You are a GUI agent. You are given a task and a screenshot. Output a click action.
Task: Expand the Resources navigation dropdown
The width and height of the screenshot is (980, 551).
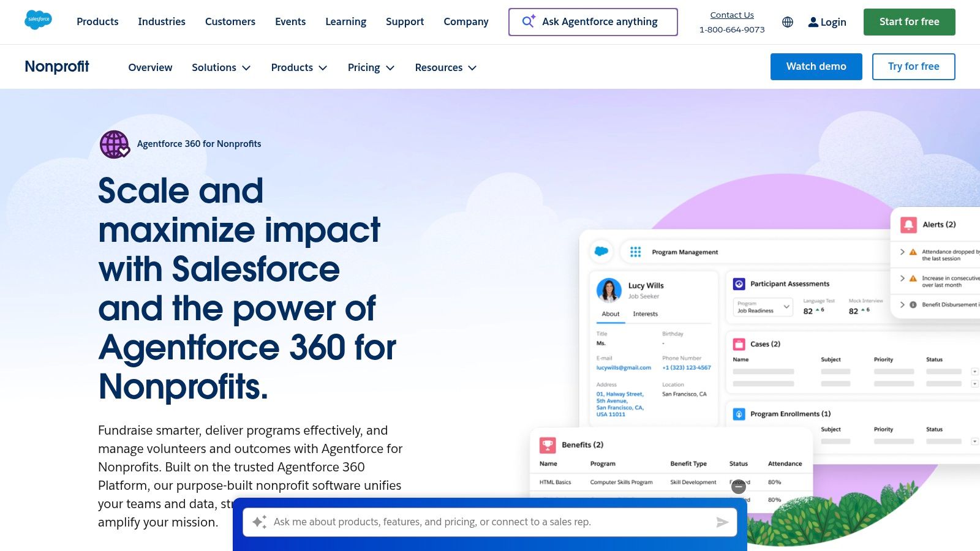point(445,67)
